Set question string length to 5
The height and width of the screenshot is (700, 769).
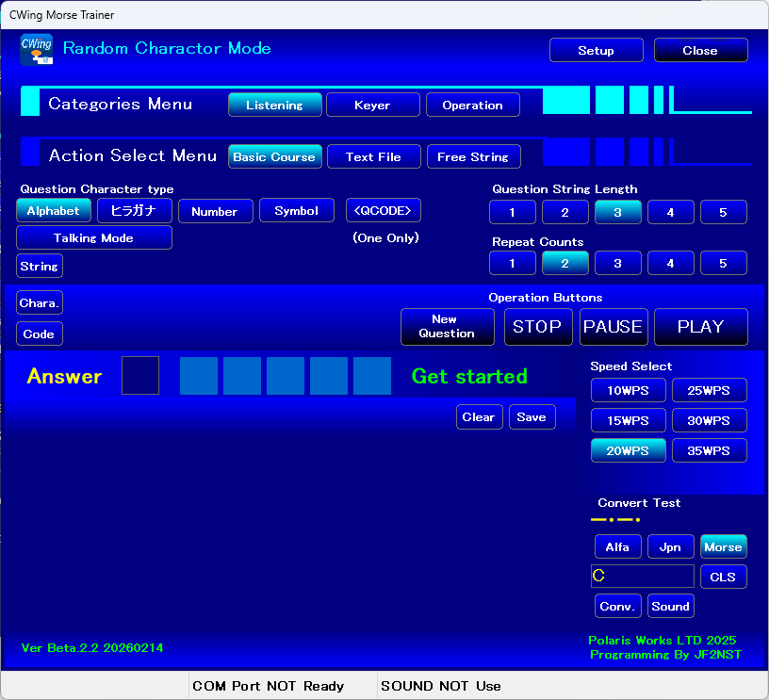723,213
